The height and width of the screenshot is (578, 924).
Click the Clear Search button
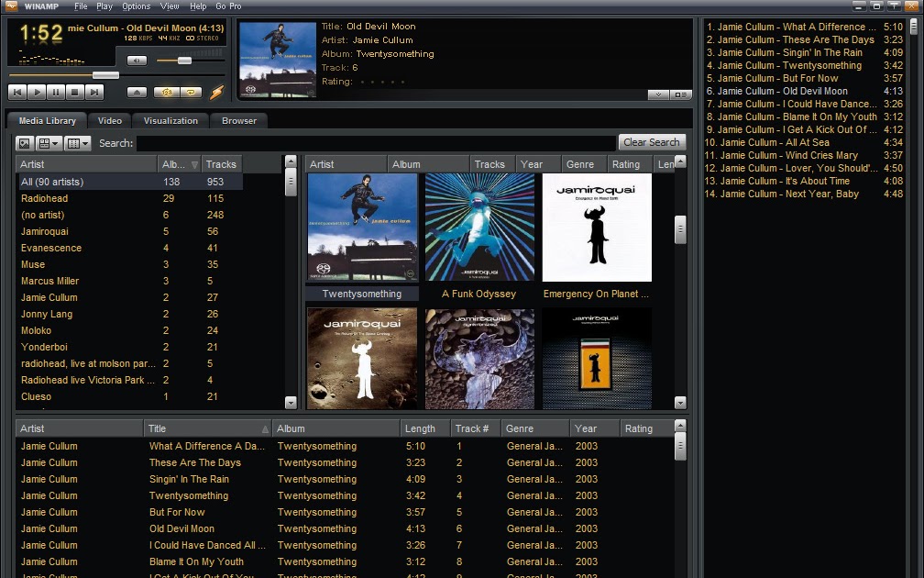click(652, 142)
